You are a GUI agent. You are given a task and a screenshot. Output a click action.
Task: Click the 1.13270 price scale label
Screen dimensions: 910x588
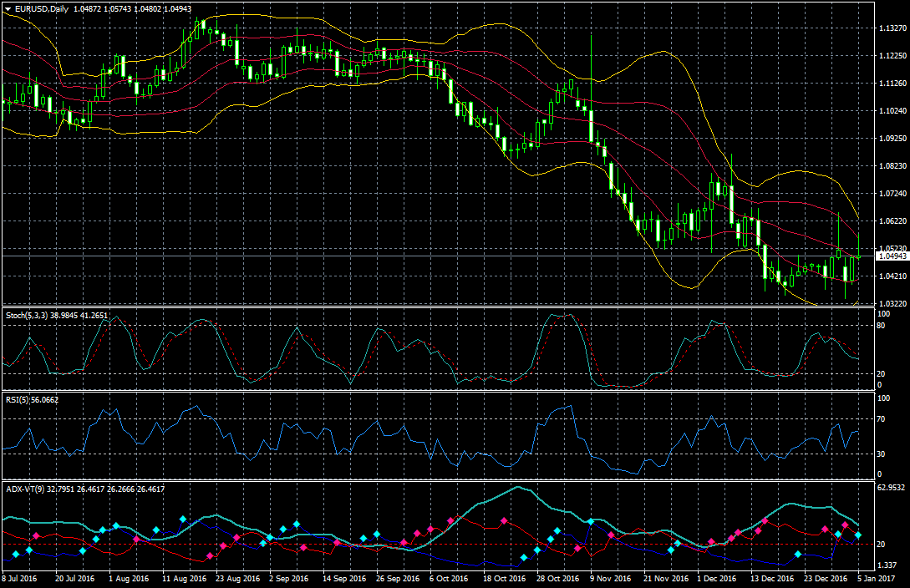(893, 28)
